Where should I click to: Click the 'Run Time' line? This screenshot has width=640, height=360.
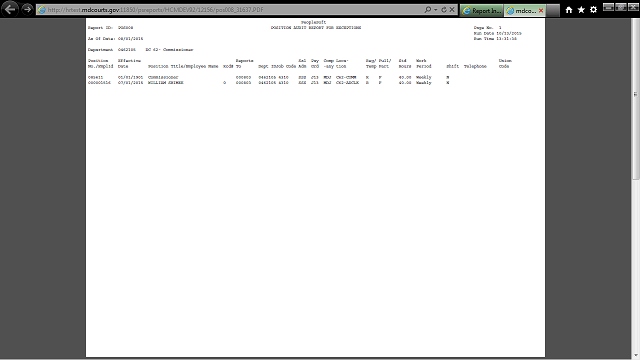pos(495,39)
